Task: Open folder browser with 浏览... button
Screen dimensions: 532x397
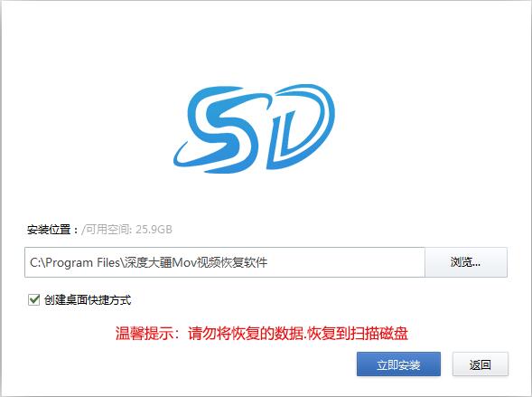Action: coord(466,262)
